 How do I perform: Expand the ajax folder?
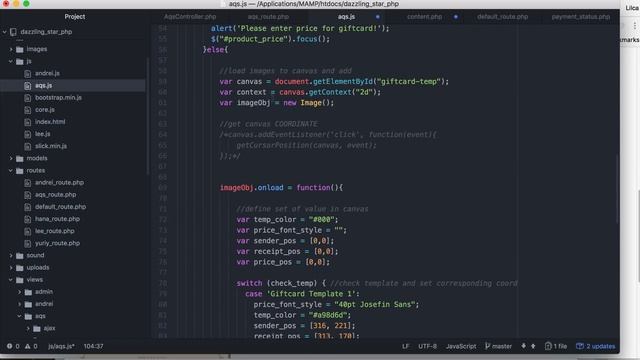(28, 328)
